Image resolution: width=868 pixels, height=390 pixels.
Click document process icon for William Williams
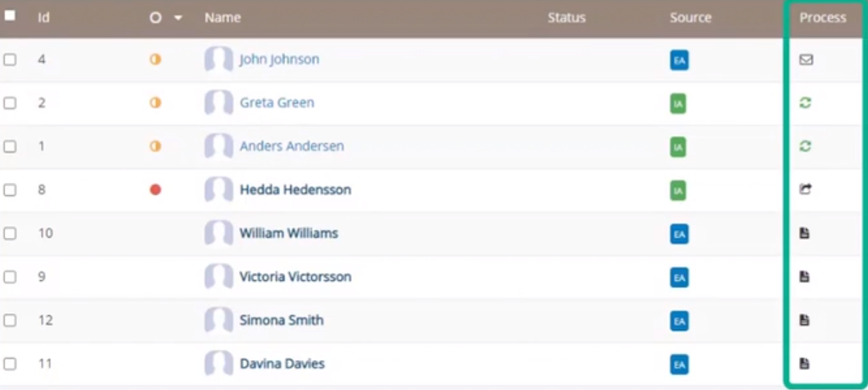pos(805,234)
